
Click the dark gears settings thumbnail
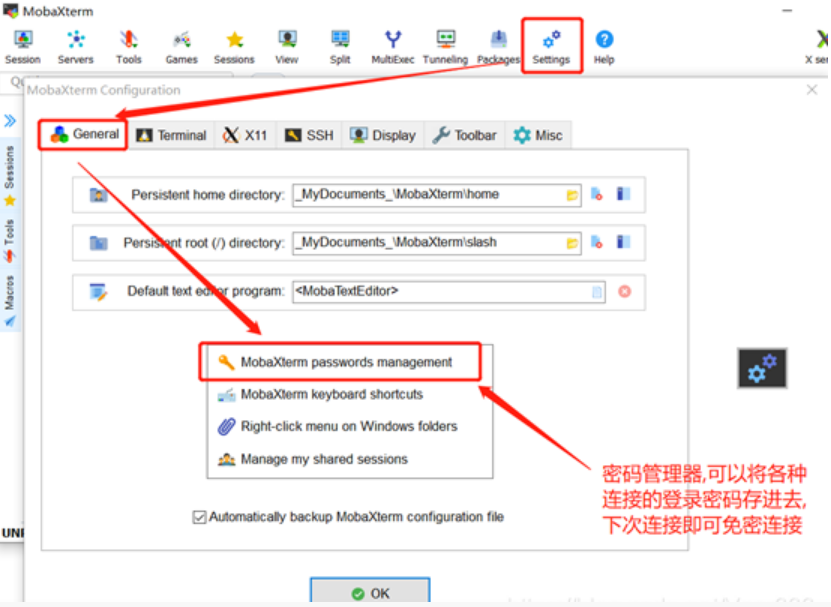(762, 368)
